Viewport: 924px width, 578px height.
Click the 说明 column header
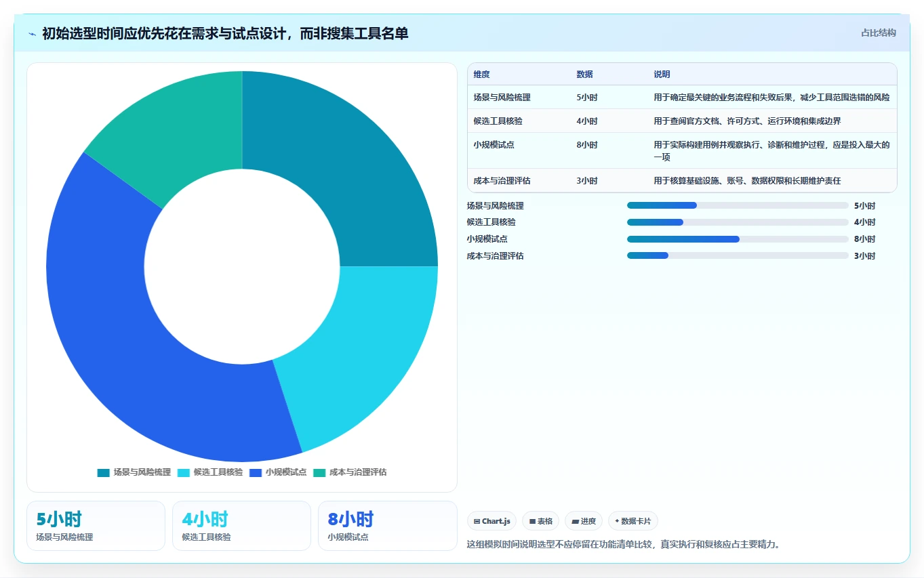click(662, 75)
